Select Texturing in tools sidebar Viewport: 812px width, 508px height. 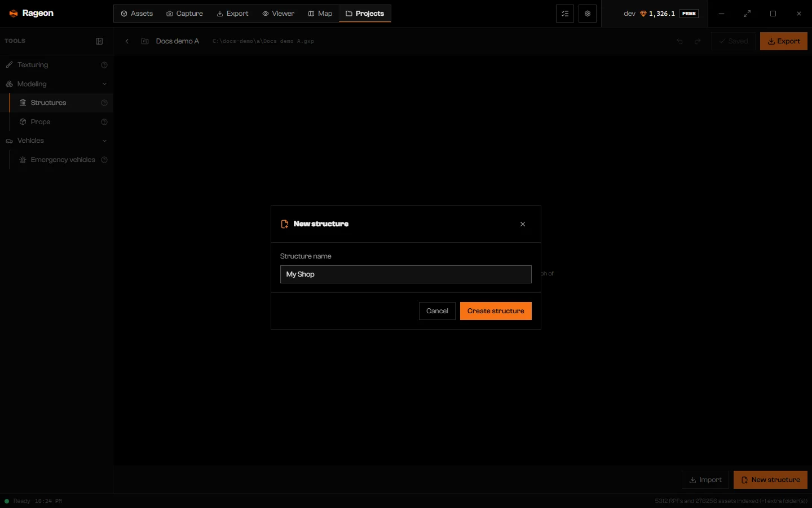pos(56,65)
